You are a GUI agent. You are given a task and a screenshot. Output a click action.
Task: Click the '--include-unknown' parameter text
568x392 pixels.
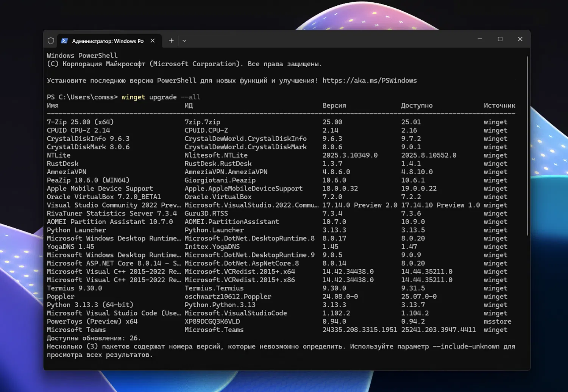[x=466, y=346]
